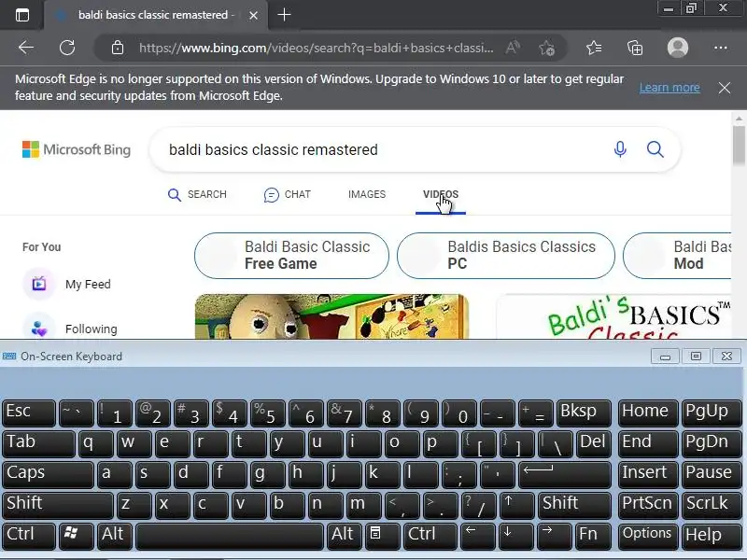Click the Insert key on the On-Screen Keyboard
The image size is (747, 560).
648,474
